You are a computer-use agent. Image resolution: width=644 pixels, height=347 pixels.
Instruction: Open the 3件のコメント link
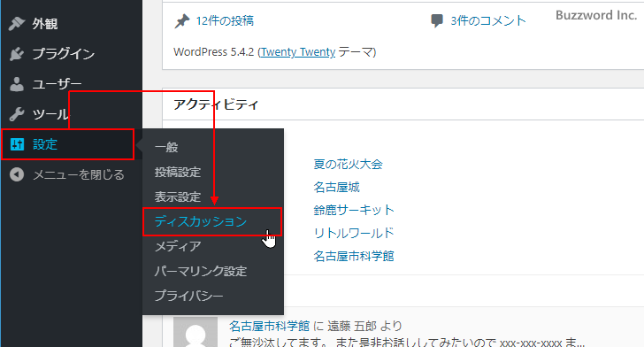click(488, 20)
